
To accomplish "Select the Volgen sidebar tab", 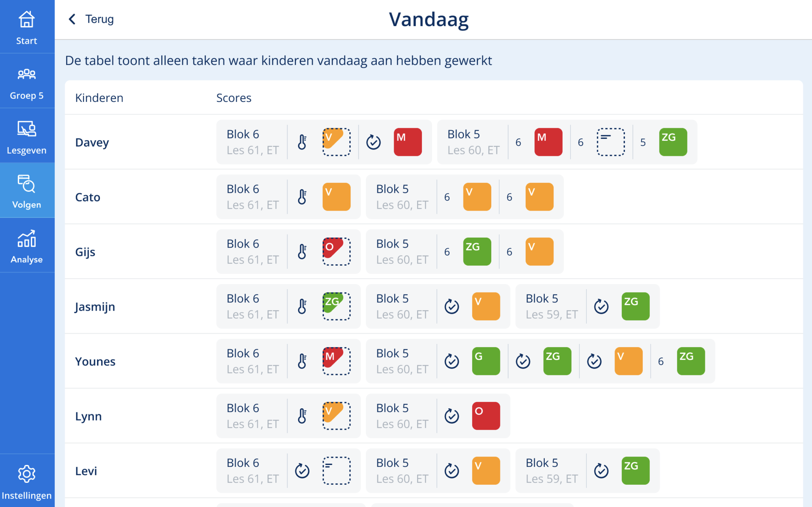I will [27, 190].
